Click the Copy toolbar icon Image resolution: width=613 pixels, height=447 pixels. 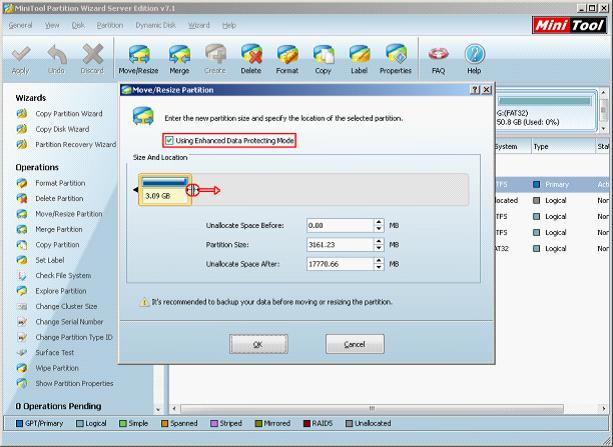pos(323,59)
